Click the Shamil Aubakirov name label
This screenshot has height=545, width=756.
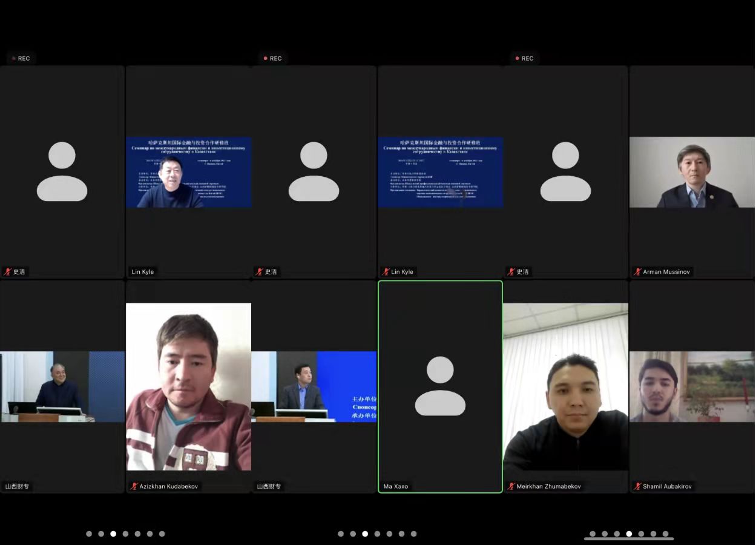coord(667,486)
